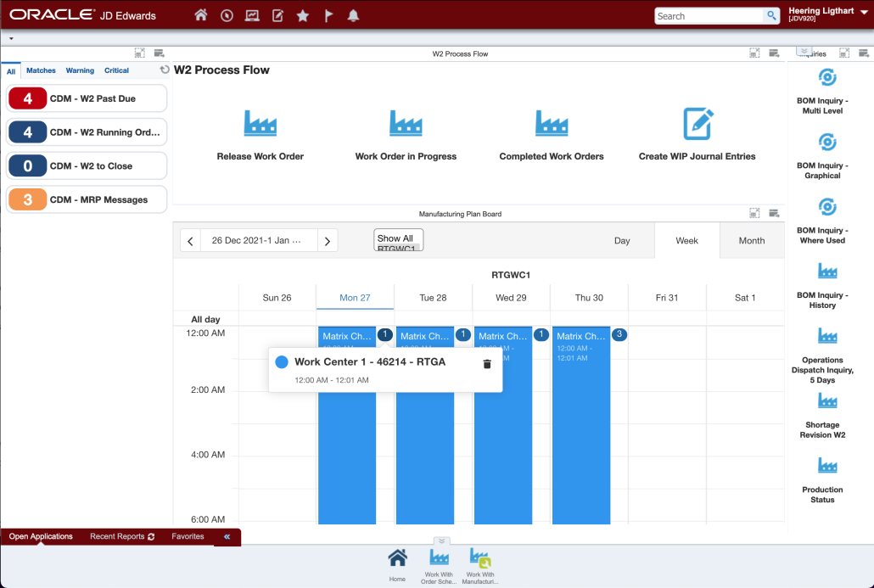Switch plan board to Day view
The height and width of the screenshot is (588, 874).
(x=622, y=241)
